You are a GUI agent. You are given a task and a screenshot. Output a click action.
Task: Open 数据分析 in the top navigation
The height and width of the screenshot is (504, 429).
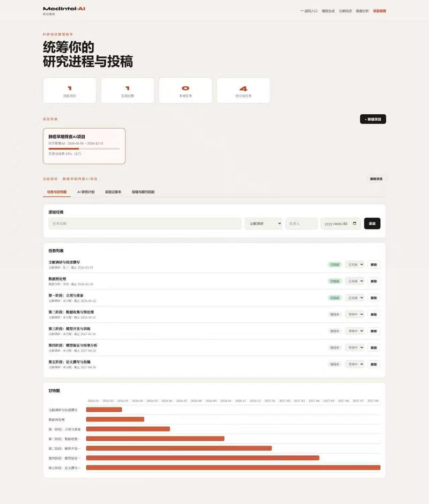pos(363,11)
